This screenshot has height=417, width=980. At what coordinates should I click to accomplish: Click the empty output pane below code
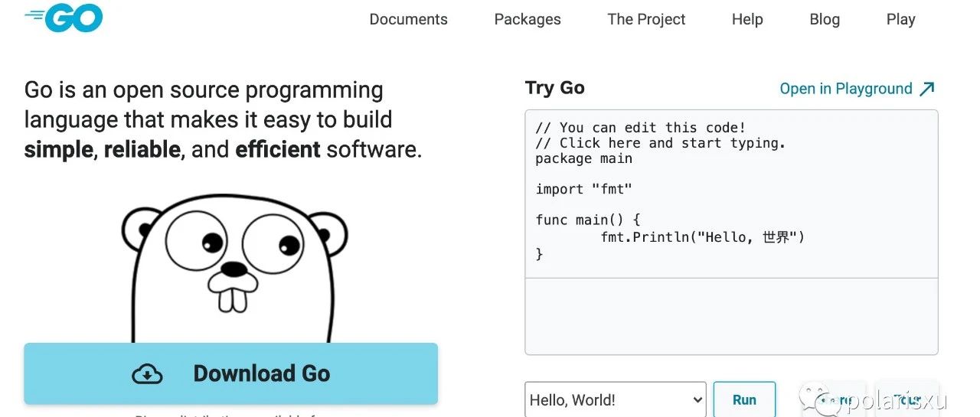pos(731,315)
